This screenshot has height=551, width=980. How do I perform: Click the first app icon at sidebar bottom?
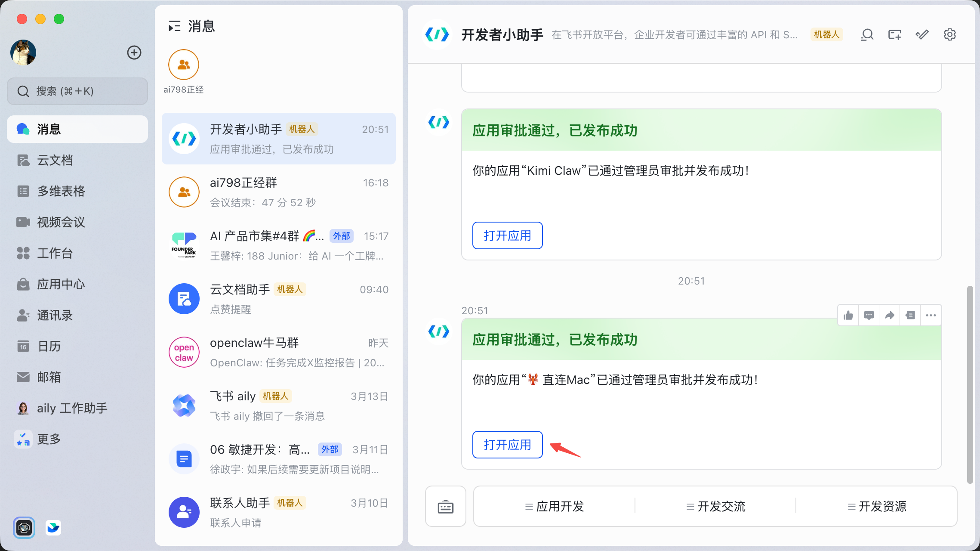coord(24,527)
